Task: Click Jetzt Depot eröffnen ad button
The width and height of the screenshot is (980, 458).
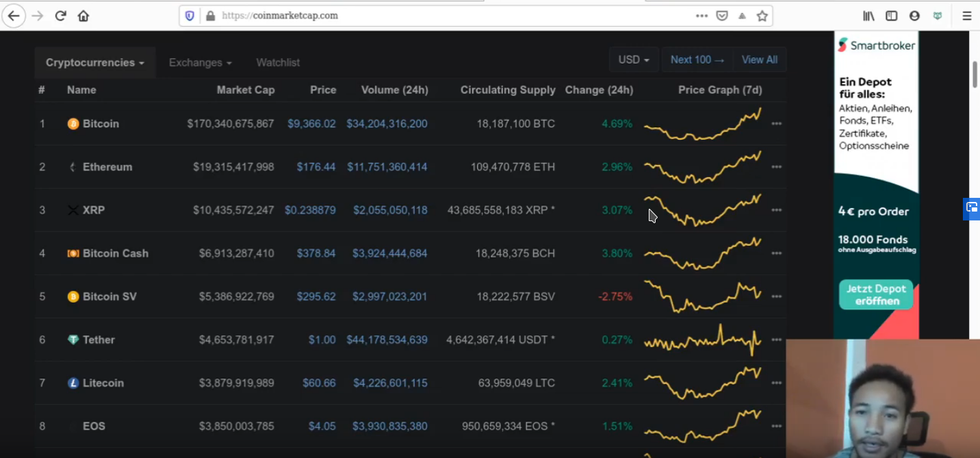Action: (x=876, y=294)
